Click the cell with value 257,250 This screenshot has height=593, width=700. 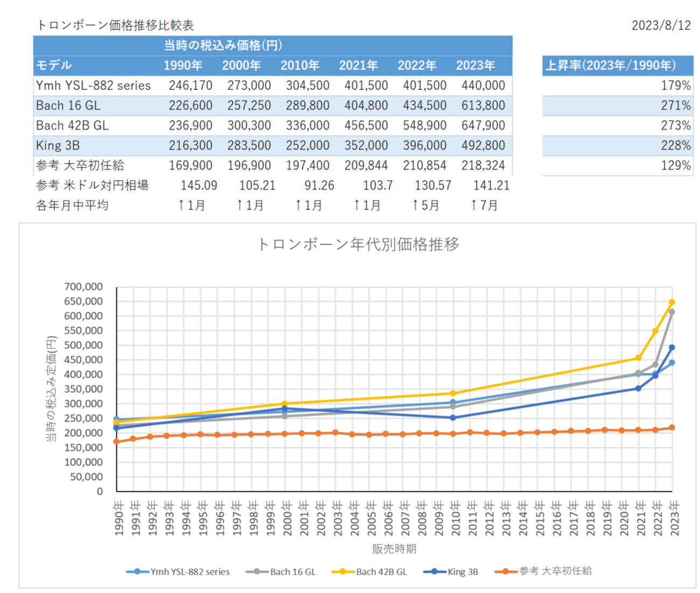pos(249,105)
